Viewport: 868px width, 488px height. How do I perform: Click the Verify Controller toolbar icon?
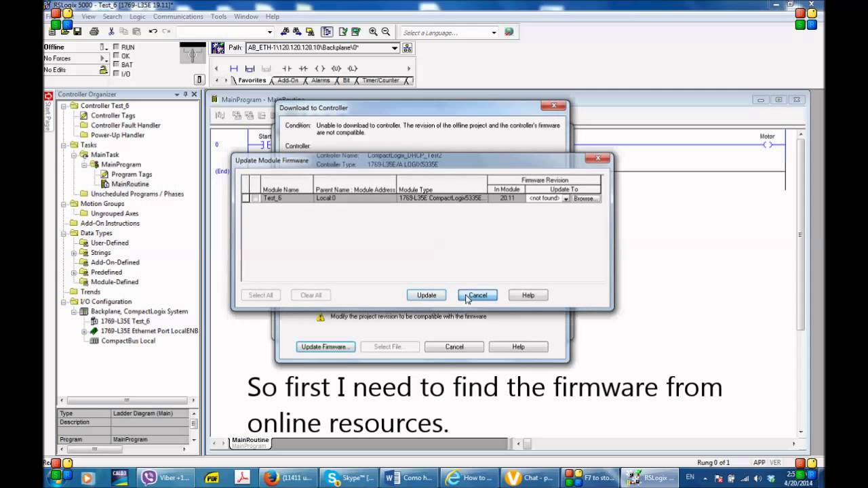pos(355,32)
